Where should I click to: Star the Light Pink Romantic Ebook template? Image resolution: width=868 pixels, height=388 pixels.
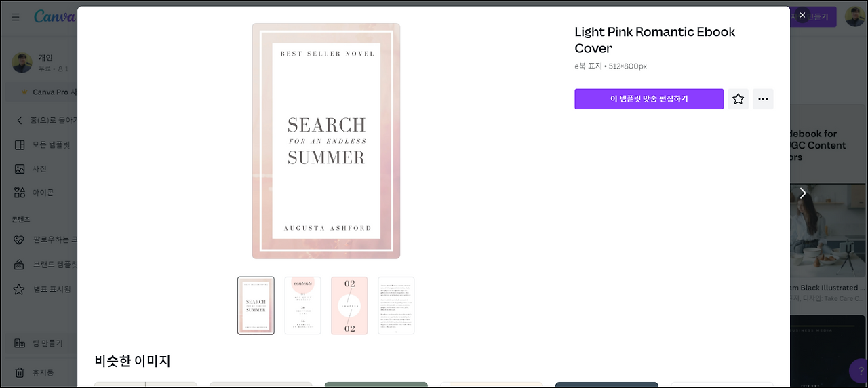click(738, 99)
